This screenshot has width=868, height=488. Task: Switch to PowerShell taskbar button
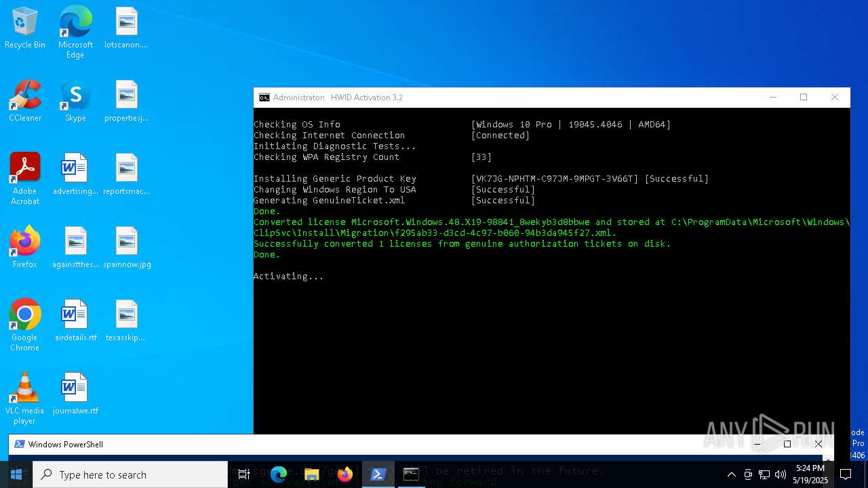coord(378,474)
